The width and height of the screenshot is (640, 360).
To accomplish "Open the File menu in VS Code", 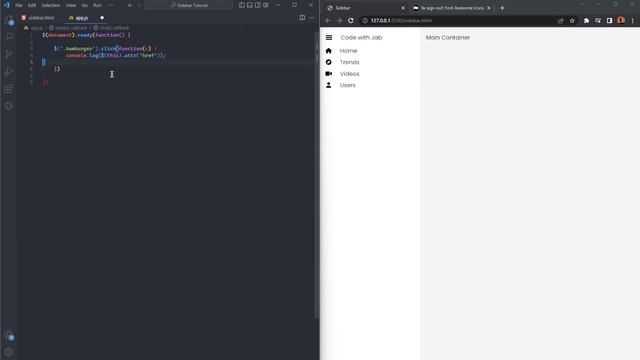I will click(19, 5).
